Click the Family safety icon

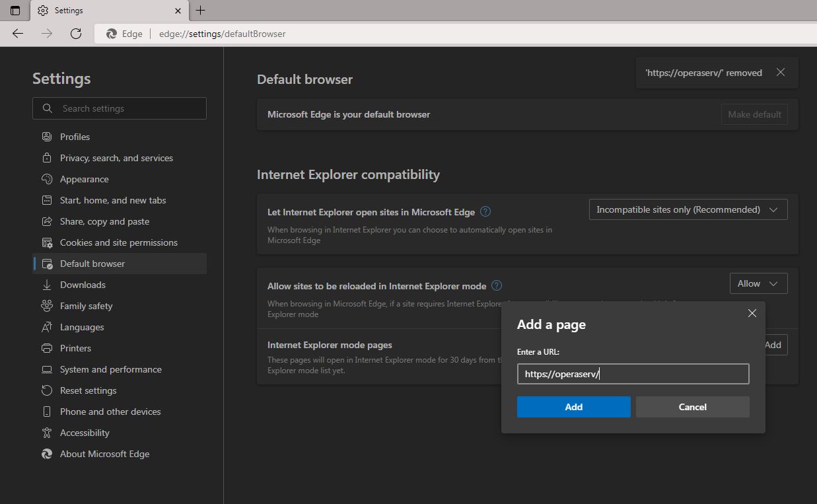coord(47,306)
